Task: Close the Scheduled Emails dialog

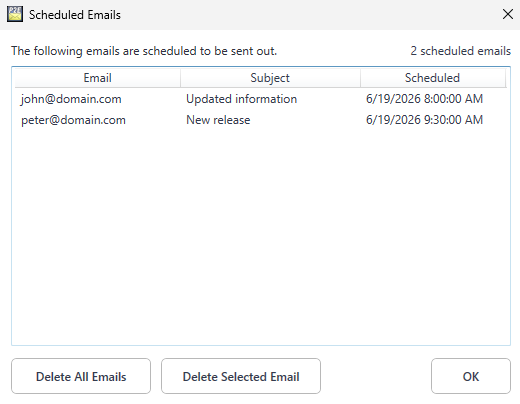Action: [x=508, y=14]
